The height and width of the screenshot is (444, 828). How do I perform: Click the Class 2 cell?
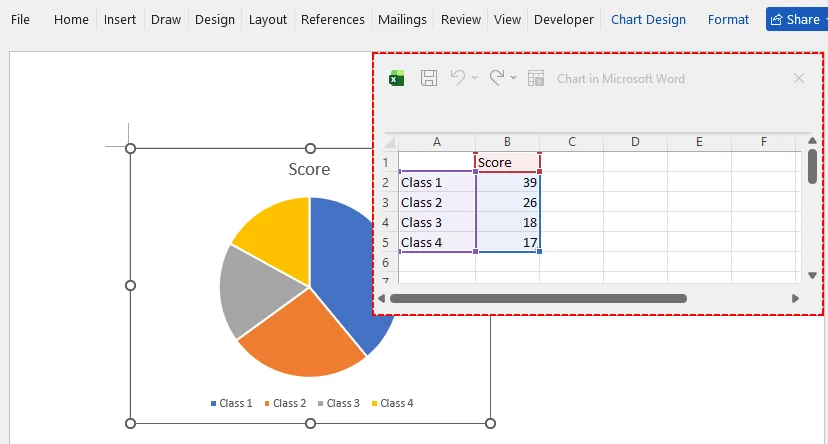tap(437, 202)
